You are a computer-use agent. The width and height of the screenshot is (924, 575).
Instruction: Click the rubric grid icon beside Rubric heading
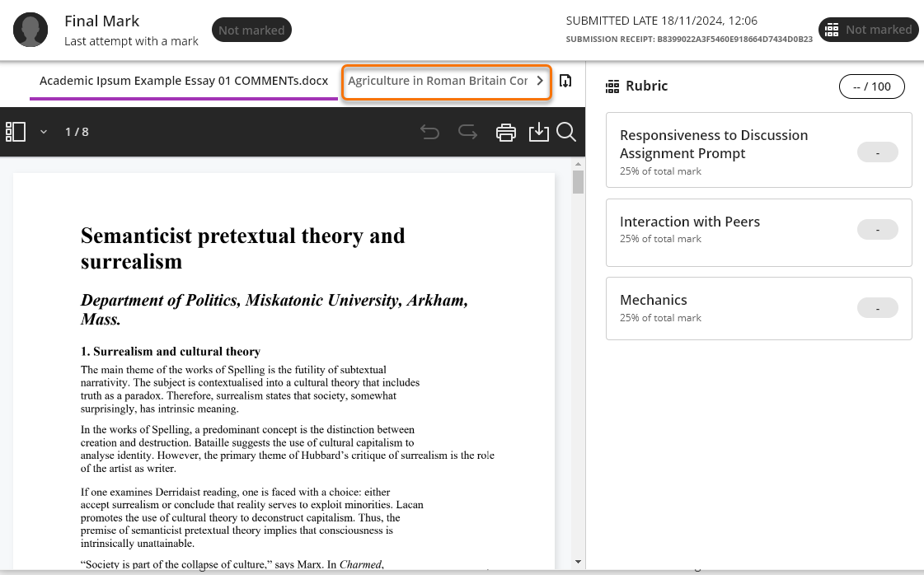click(612, 86)
